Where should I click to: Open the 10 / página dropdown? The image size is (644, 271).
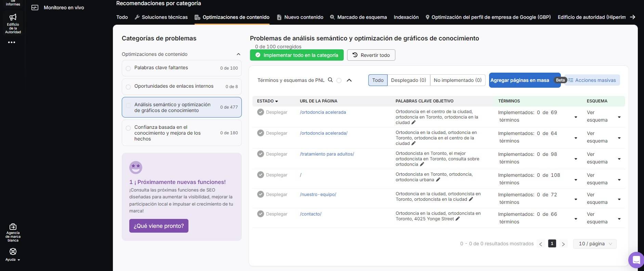pos(595,244)
